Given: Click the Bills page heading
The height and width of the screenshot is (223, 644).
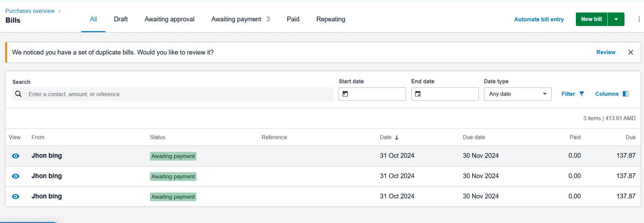Looking at the screenshot, I should coord(13,20).
